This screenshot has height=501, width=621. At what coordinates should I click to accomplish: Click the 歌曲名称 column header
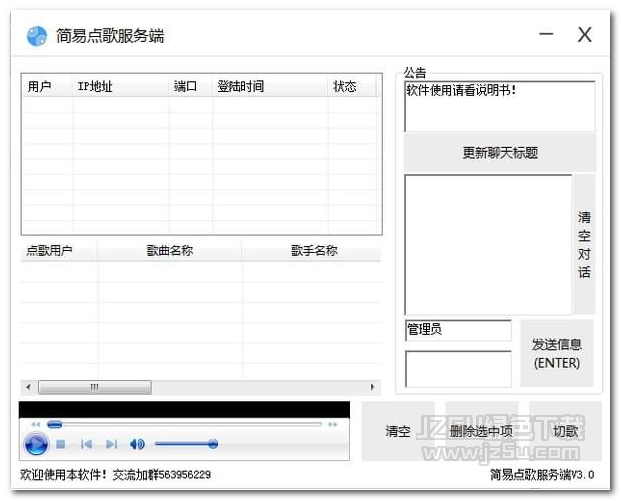170,251
